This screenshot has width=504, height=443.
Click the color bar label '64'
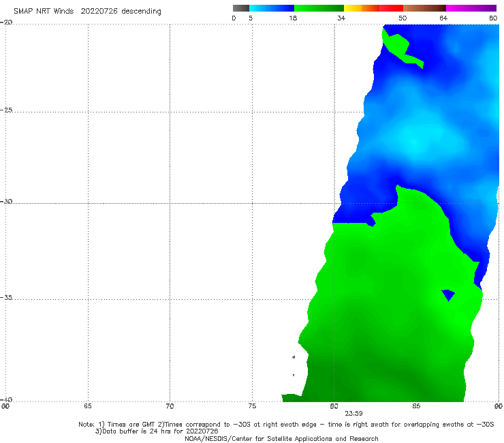(443, 18)
